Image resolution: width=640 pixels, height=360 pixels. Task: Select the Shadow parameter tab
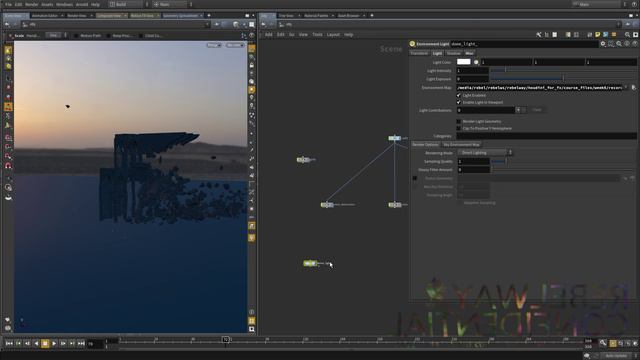point(453,53)
